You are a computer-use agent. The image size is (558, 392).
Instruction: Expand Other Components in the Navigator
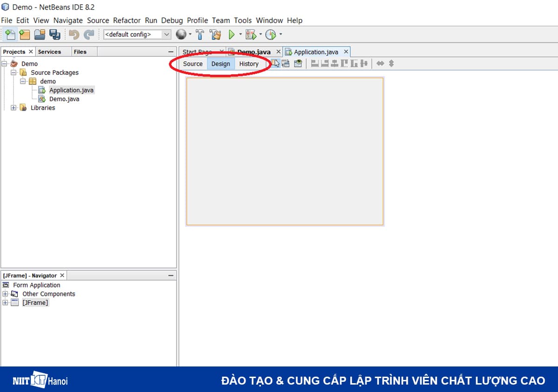point(5,294)
